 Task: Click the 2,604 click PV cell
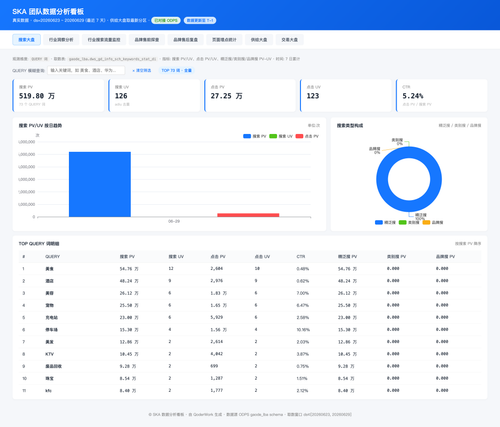(217, 269)
